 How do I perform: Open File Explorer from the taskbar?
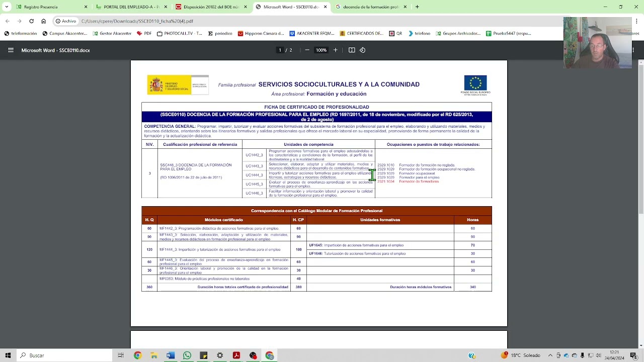coord(154,355)
